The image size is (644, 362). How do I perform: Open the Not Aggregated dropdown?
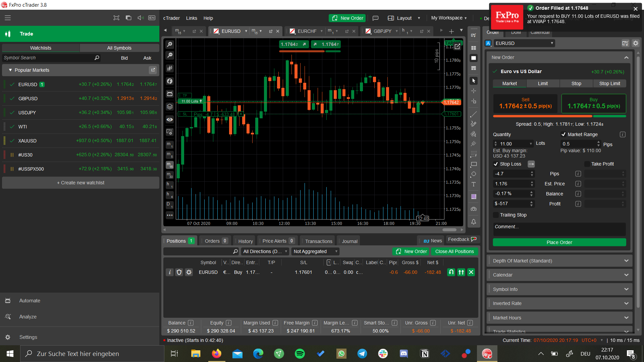click(315, 251)
